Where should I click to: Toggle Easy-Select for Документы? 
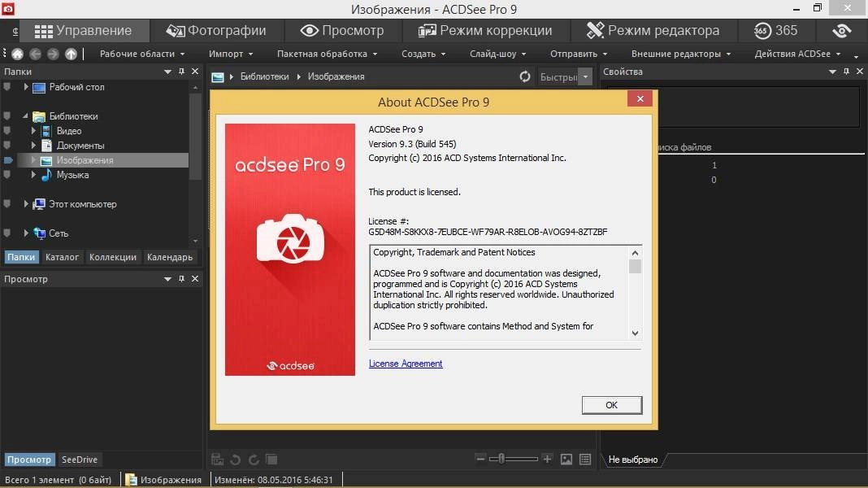(7, 146)
